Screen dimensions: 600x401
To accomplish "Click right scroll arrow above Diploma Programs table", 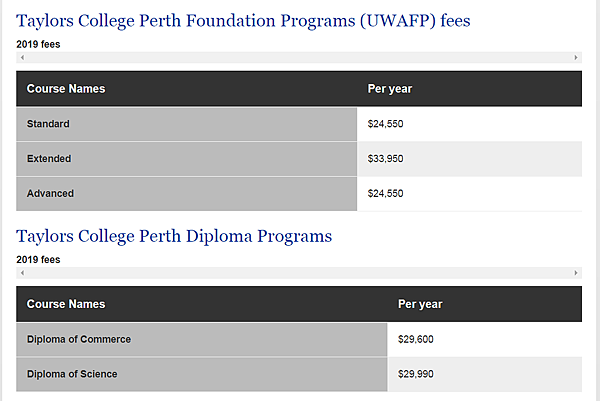I will [x=576, y=273].
